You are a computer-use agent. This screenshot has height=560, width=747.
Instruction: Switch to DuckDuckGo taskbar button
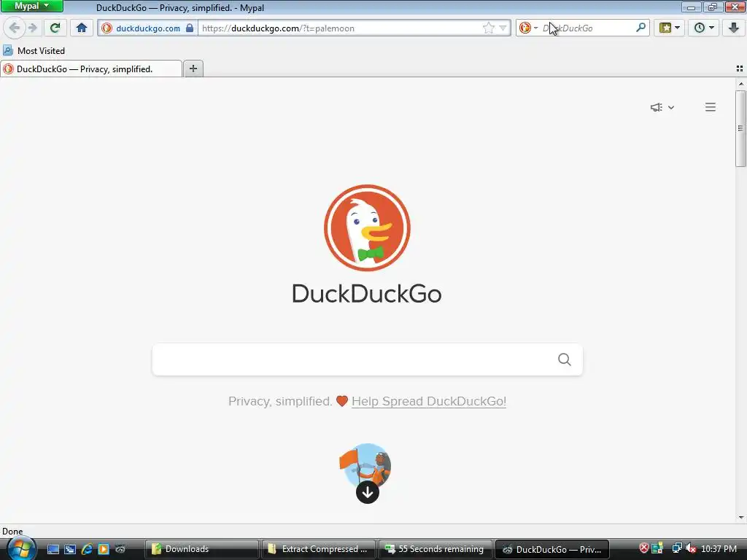point(552,549)
